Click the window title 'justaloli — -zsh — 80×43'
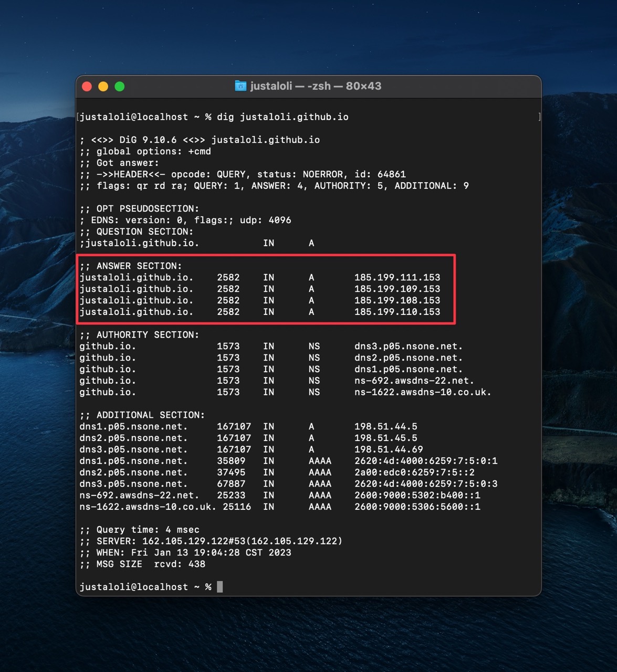This screenshot has width=617, height=672. 316,86
